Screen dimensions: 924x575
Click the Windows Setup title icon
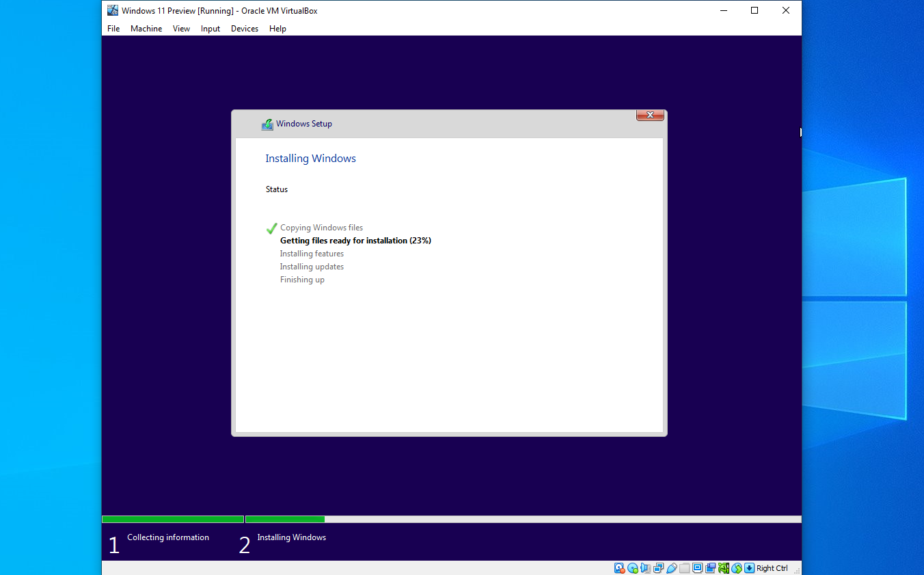tap(267, 124)
